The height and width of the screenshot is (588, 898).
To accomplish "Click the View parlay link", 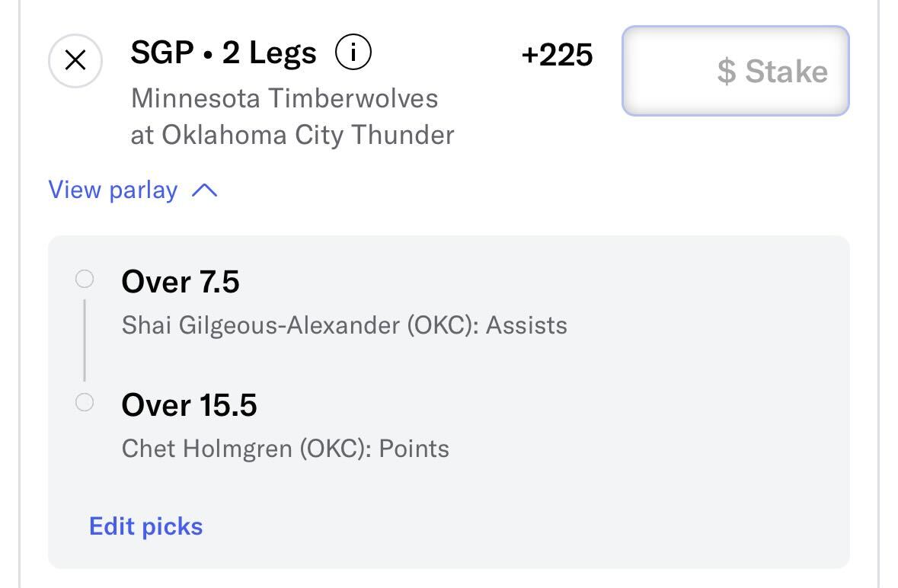I will tap(113, 190).
